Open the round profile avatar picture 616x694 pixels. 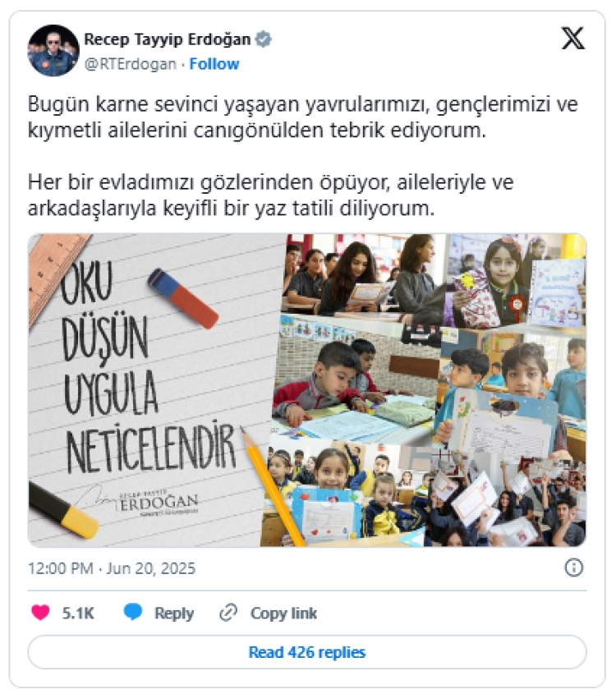coord(53,50)
